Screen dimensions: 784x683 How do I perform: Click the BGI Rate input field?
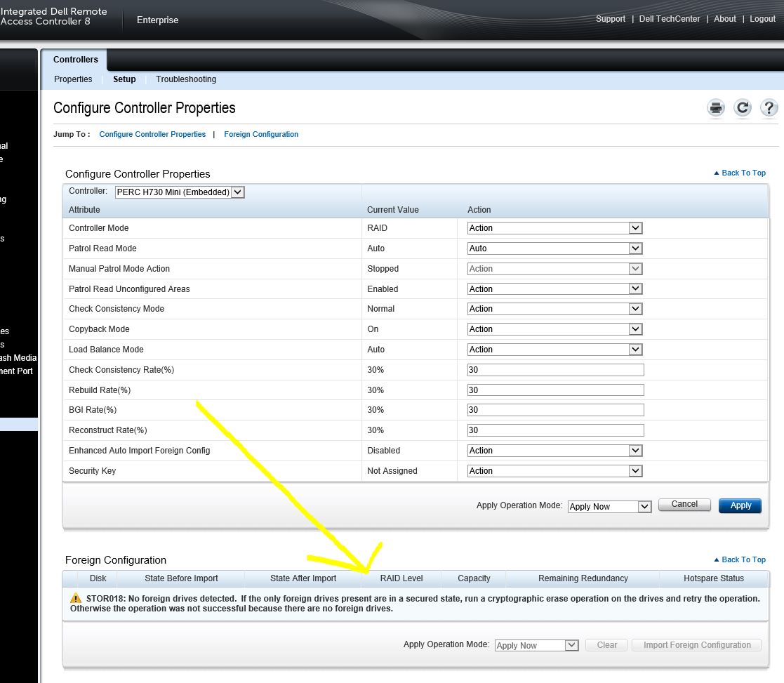pos(555,410)
